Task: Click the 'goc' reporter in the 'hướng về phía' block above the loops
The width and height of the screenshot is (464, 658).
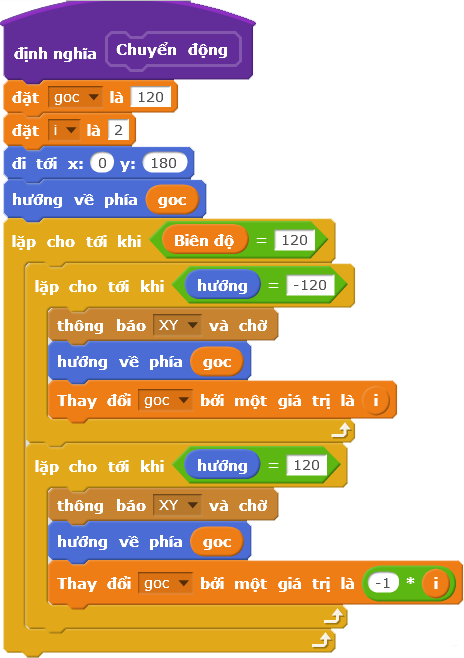Action: coord(172,200)
